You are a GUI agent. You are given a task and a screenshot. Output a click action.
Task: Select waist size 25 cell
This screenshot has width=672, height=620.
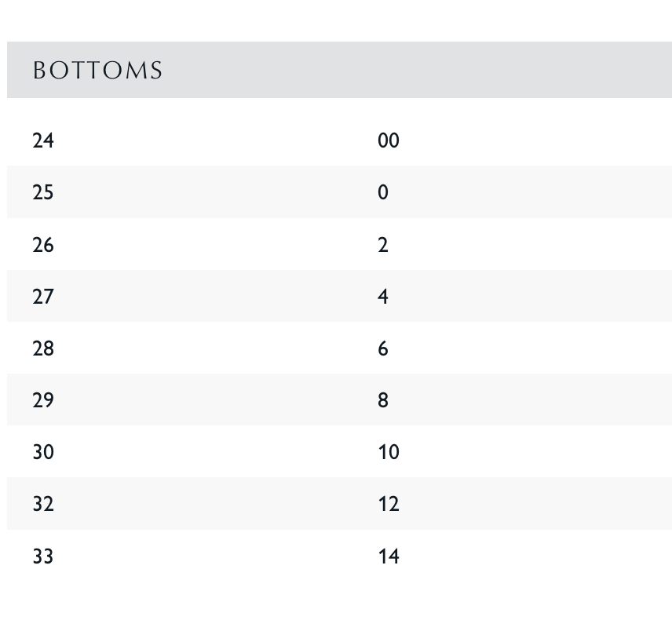(x=43, y=192)
